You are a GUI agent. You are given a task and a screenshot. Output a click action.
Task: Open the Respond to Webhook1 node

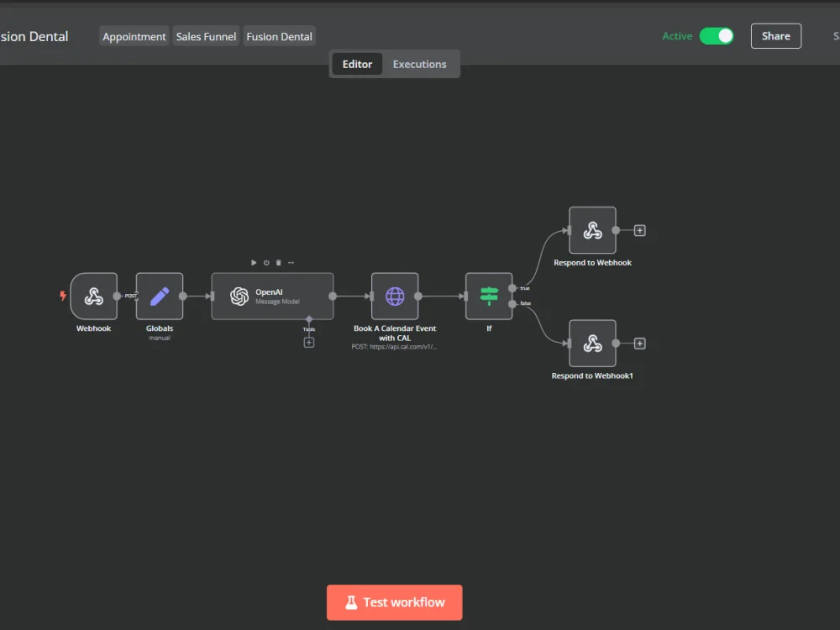(x=592, y=344)
